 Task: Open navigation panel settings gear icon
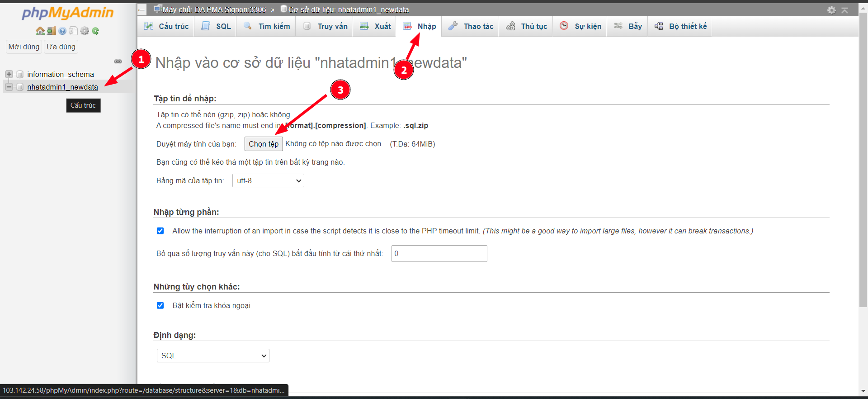(x=85, y=31)
